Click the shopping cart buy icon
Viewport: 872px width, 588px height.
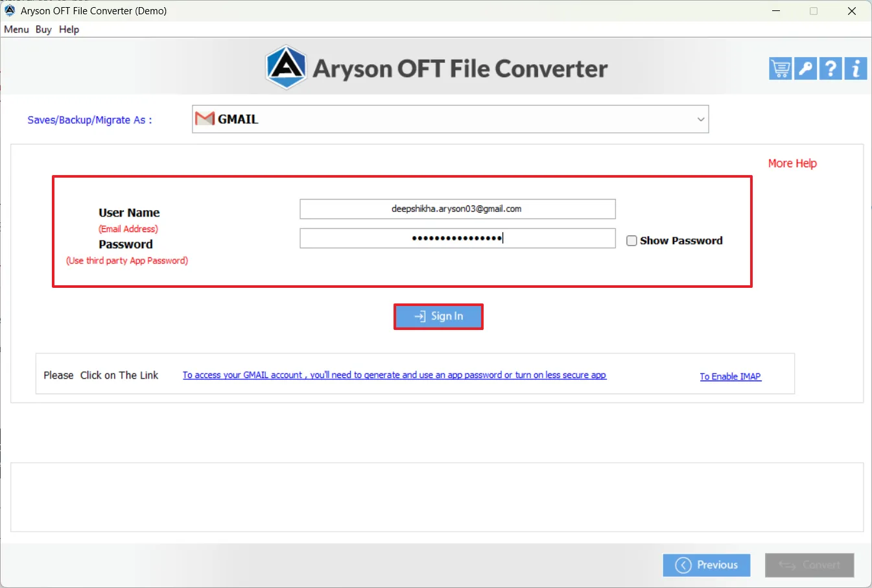click(780, 69)
